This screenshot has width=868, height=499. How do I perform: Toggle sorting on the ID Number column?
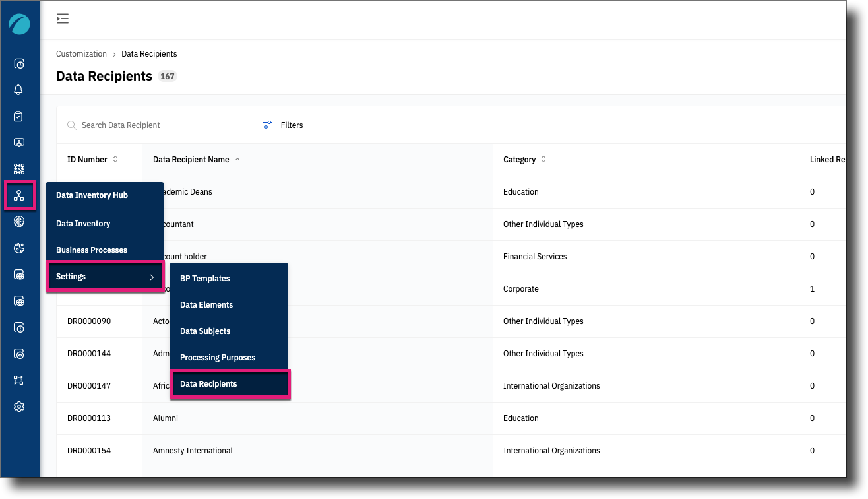[x=115, y=159]
